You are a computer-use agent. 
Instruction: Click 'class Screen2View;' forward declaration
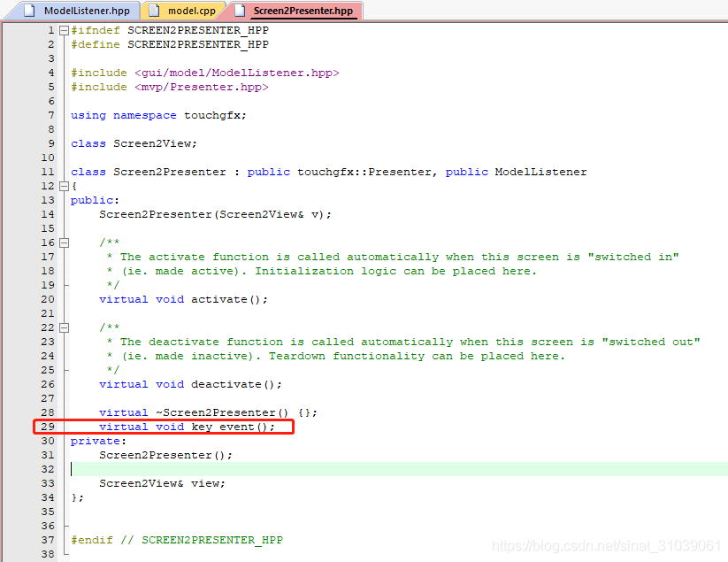[x=134, y=143]
